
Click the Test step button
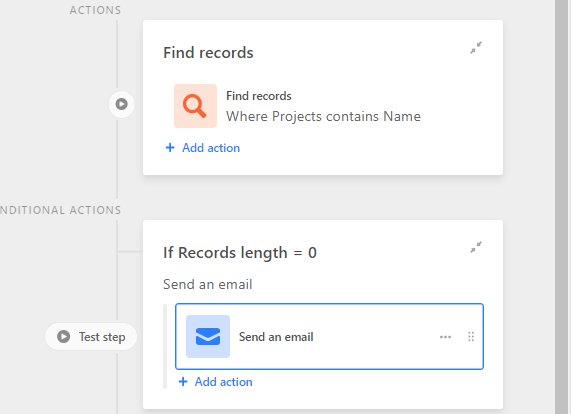[x=91, y=337]
